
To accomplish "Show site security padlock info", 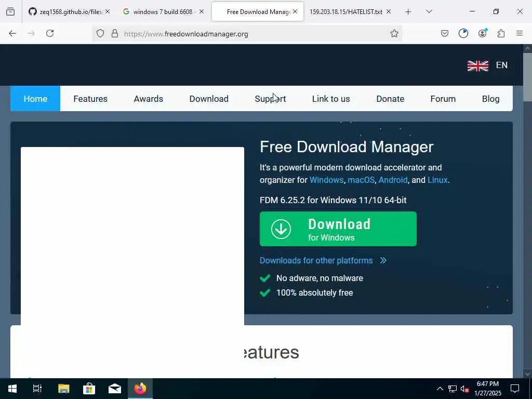I will click(x=115, y=33).
